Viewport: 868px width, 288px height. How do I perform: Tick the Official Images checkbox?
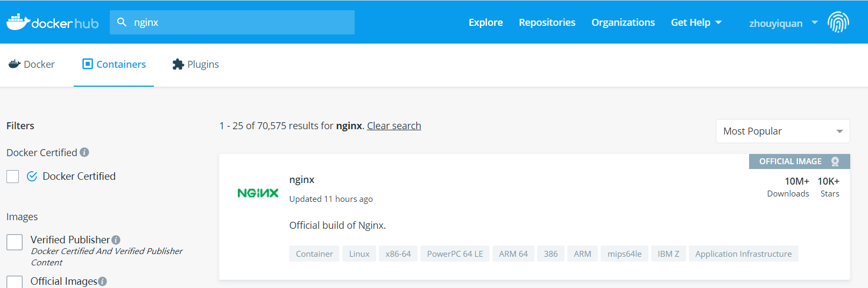15,282
